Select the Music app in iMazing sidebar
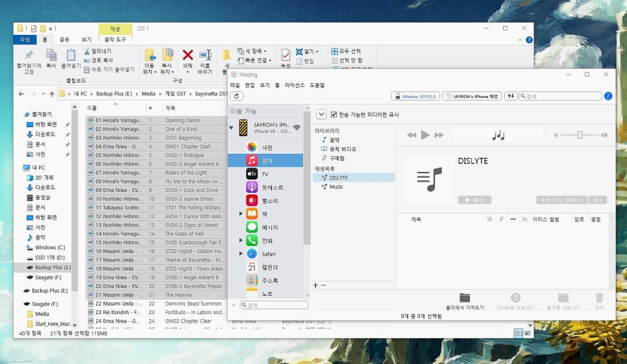The height and width of the screenshot is (364, 627). 265,161
